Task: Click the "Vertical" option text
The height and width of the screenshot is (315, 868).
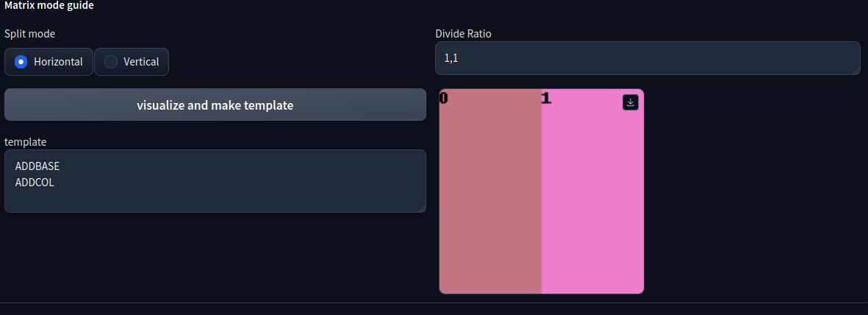Action: click(141, 62)
